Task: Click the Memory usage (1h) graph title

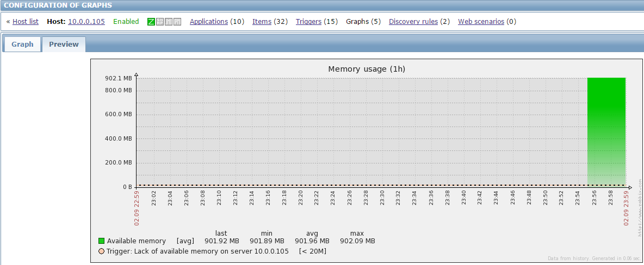Action: (367, 69)
